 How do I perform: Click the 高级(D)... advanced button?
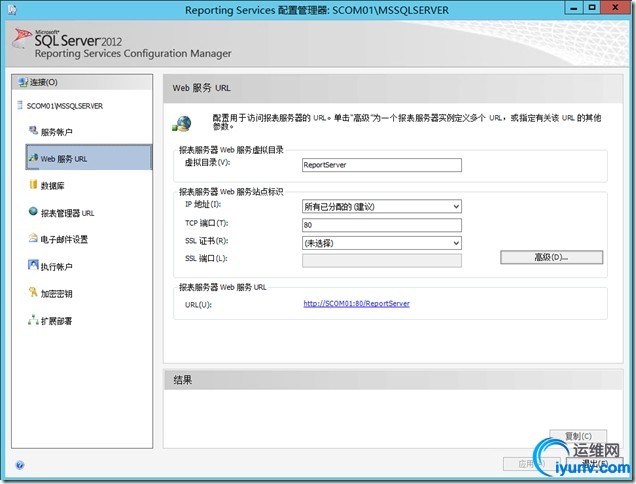point(551,257)
